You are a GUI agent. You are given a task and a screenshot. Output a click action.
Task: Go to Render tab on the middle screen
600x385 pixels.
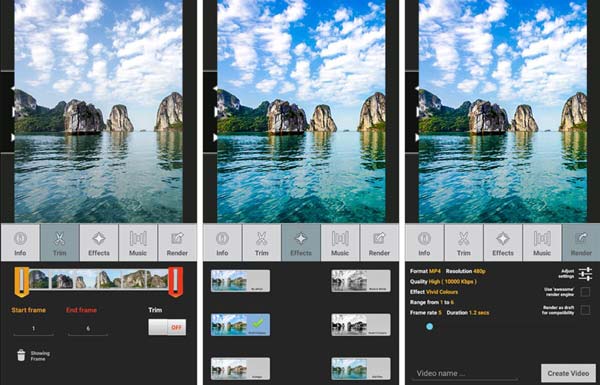pos(379,243)
